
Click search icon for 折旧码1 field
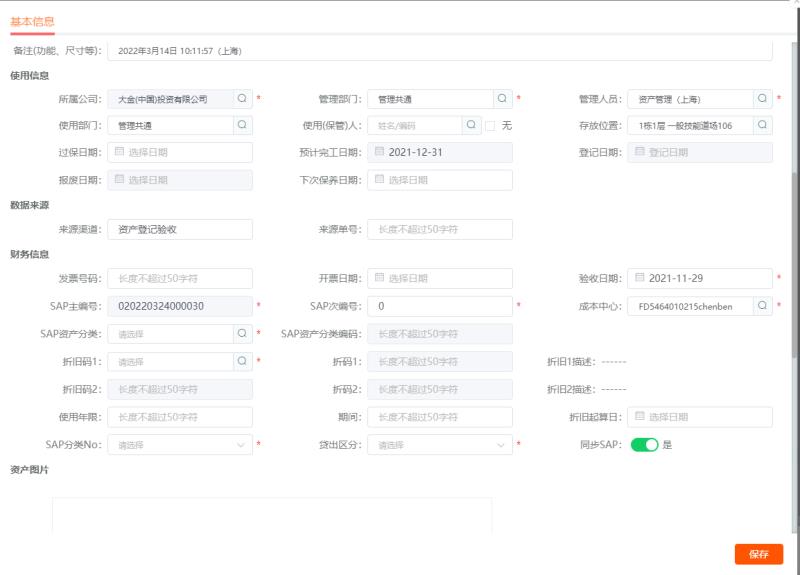[x=242, y=361]
